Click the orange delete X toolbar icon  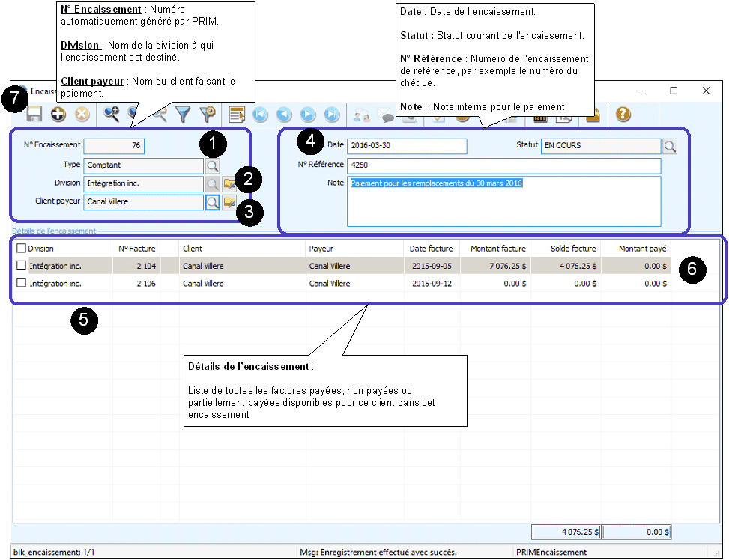pos(82,115)
